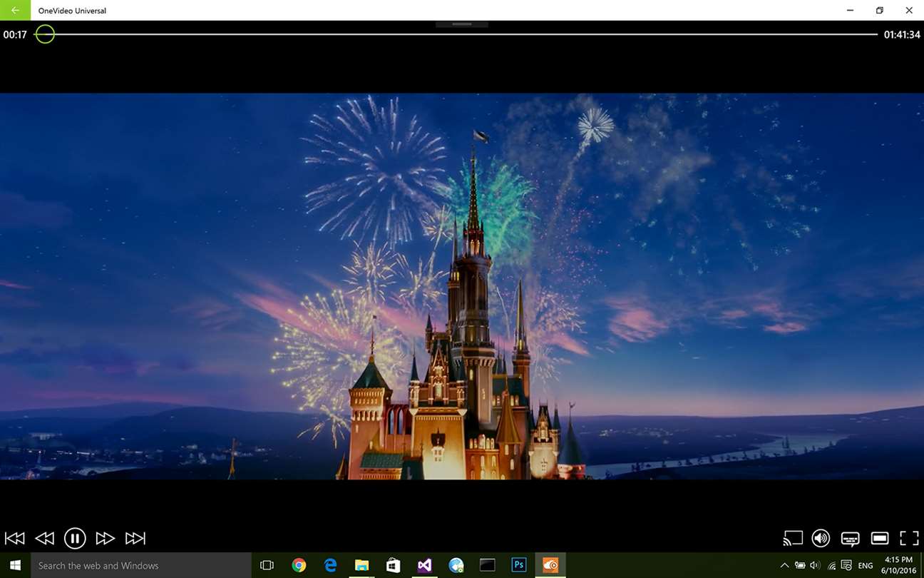Check the battery status in the tray
The height and width of the screenshot is (578, 924).
tap(800, 565)
